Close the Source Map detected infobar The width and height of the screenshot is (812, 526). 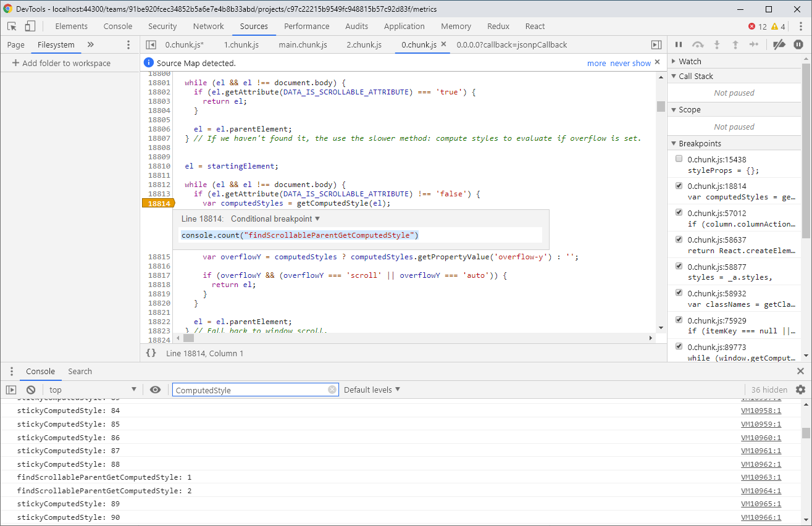[x=657, y=62]
